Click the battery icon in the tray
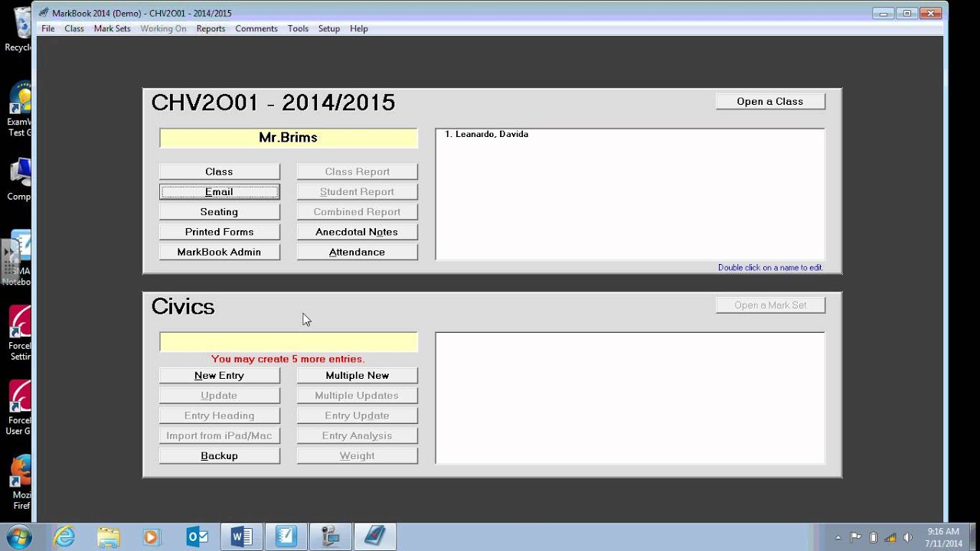Viewport: 980px width, 551px height. click(874, 537)
